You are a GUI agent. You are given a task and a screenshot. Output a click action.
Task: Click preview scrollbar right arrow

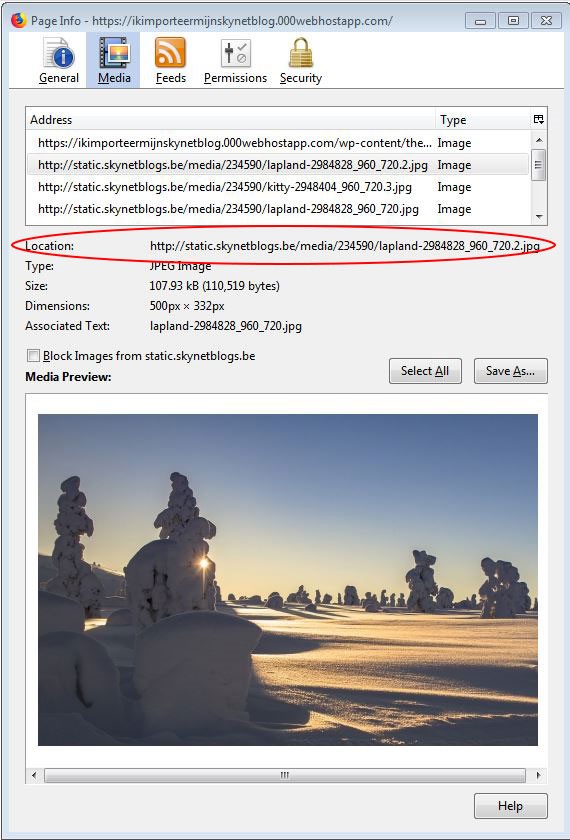tap(538, 775)
